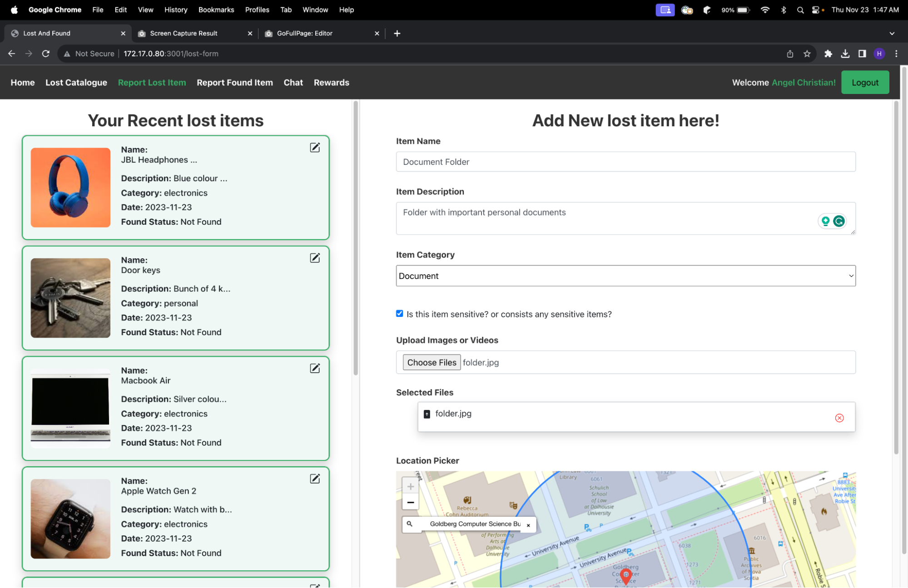
Task: Click the JBL Headphones thumbnail image
Action: tap(70, 188)
